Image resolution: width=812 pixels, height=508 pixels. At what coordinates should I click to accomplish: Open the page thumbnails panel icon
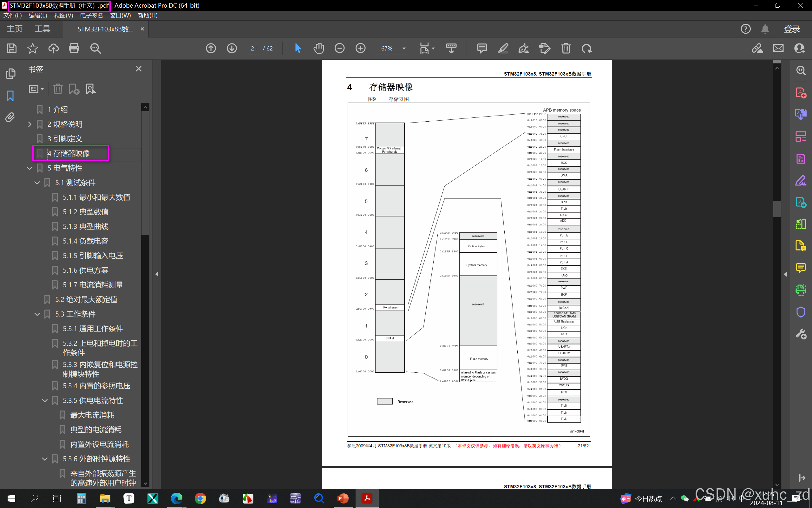click(11, 74)
